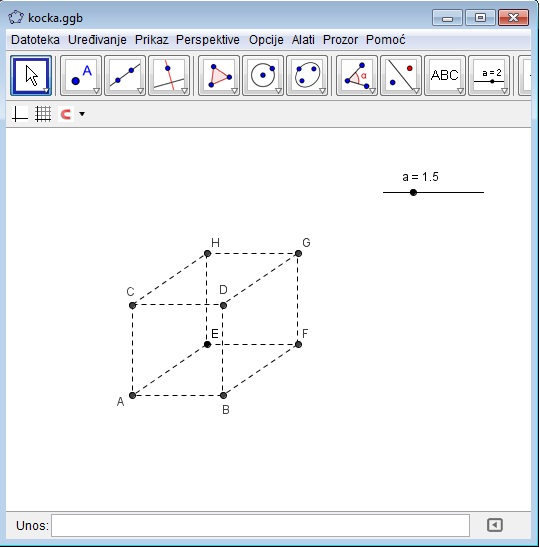Choose the Angle measurement tool
This screenshot has width=540, height=548.
(x=357, y=75)
